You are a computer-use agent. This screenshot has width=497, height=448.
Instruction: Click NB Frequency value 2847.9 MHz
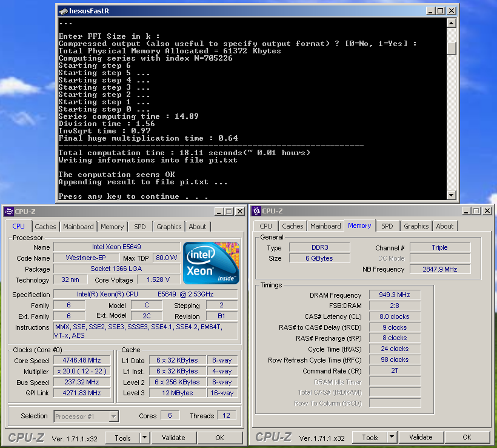pos(440,269)
